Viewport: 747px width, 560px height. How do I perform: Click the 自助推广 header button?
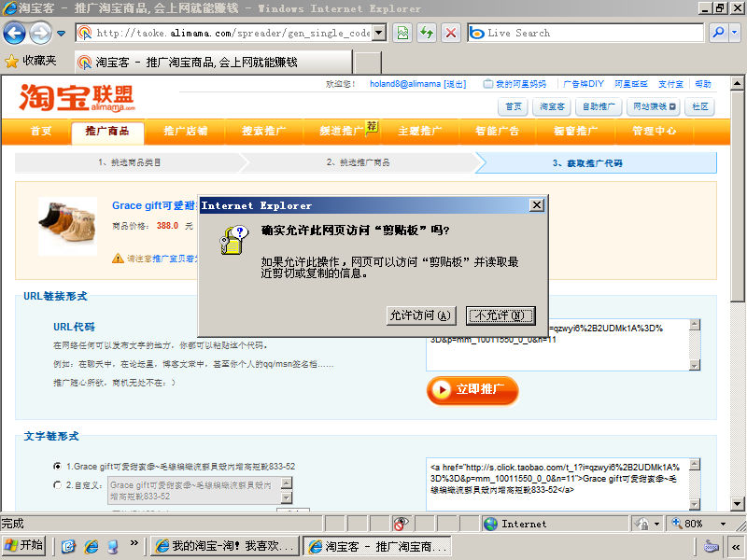599,106
